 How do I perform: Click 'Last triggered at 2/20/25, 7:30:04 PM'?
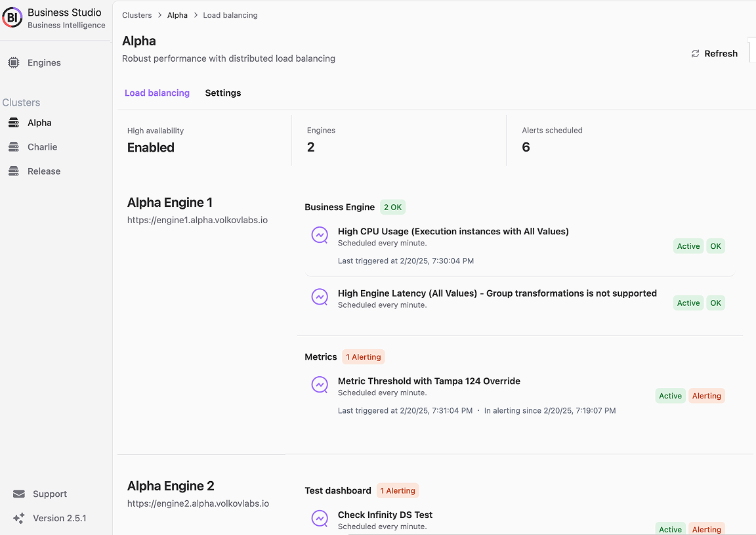tap(406, 261)
